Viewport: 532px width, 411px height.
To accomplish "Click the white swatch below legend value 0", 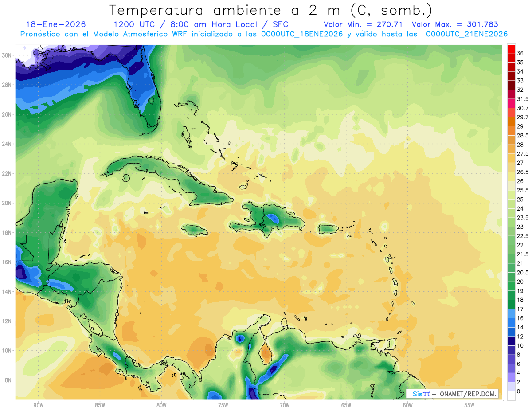I will [x=511, y=396].
